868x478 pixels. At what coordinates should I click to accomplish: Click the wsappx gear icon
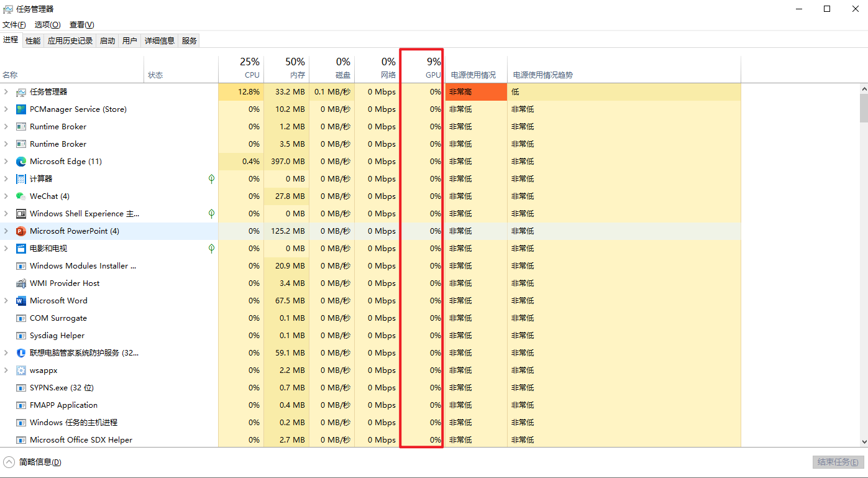pos(21,370)
